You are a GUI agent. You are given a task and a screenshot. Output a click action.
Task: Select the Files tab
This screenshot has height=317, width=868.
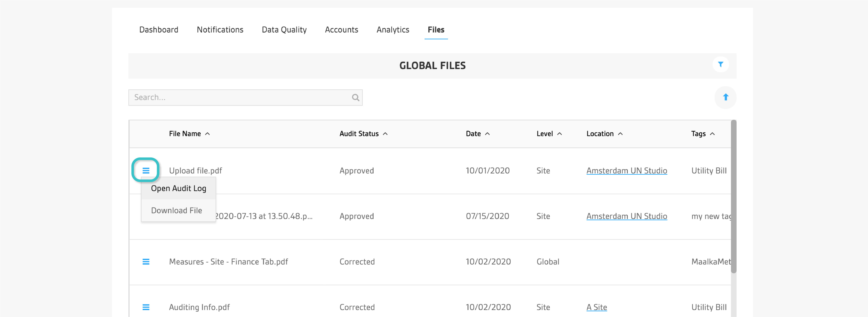point(436,30)
